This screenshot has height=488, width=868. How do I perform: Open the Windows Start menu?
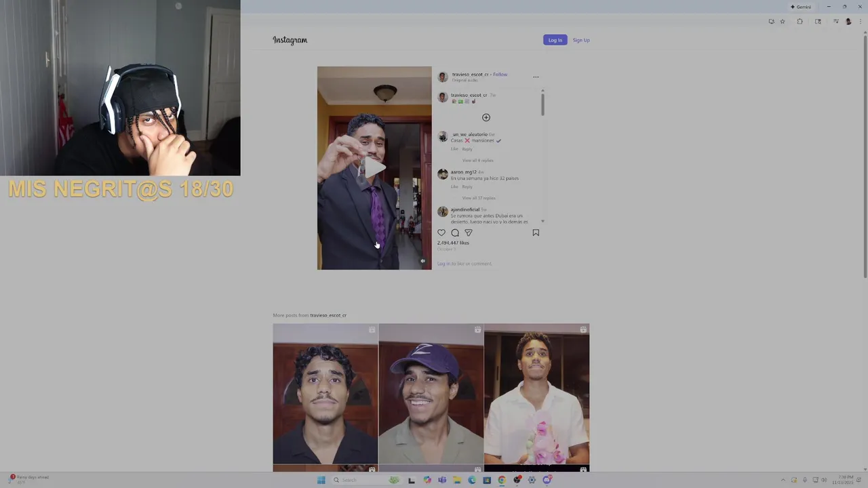321,480
